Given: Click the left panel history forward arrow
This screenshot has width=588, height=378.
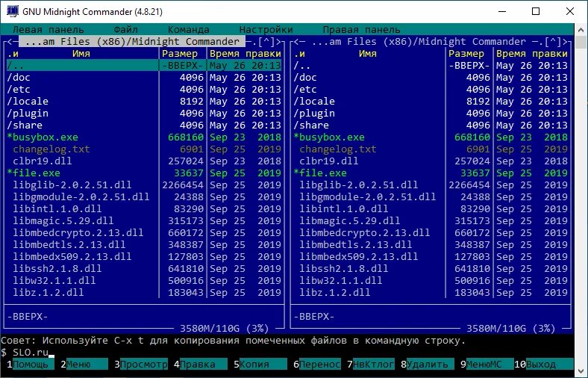Looking at the screenshot, I should (278, 41).
